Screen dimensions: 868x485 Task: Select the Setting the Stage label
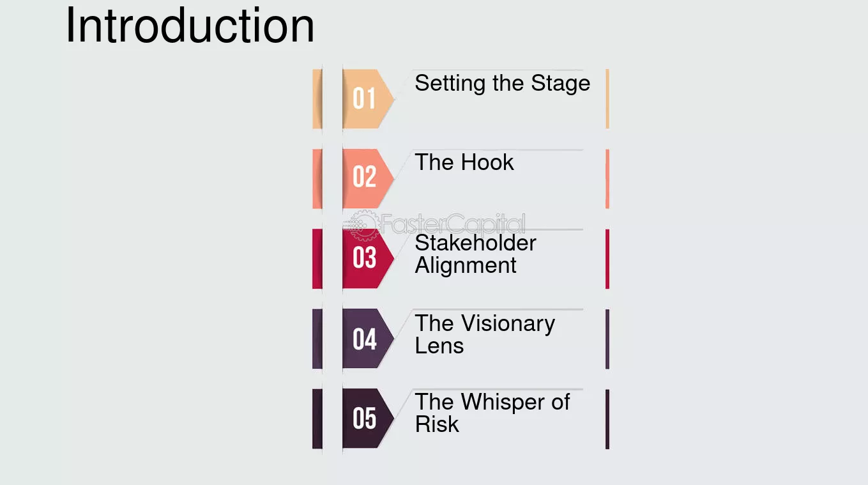point(503,83)
